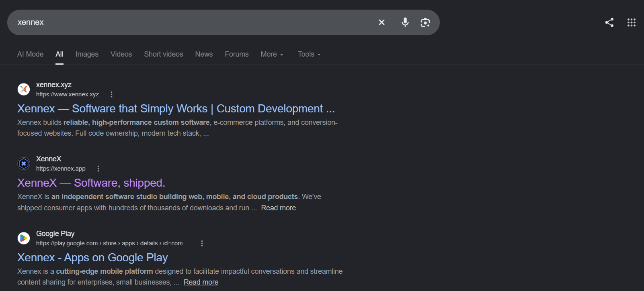Switch to the News tab
Screen dimensions: 644x291
pos(204,54)
